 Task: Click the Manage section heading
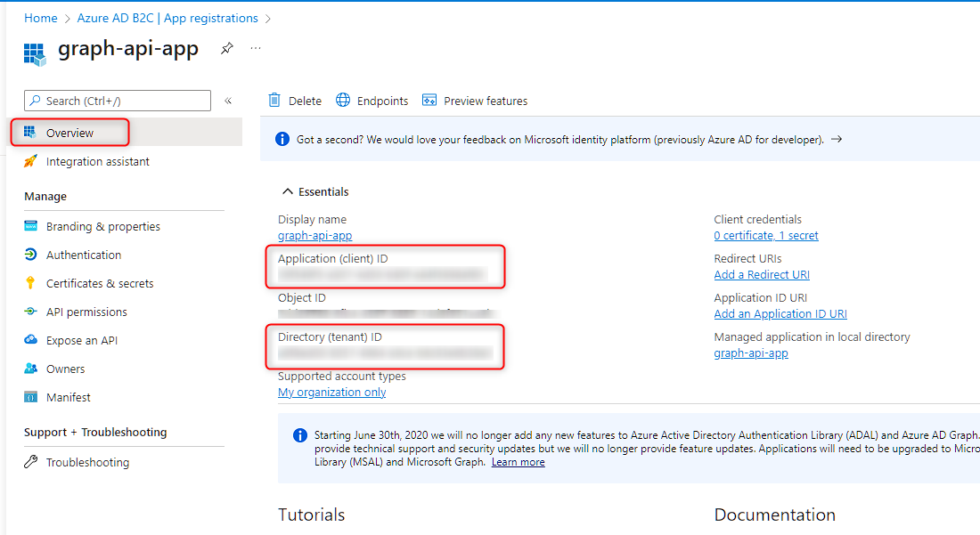pos(45,197)
